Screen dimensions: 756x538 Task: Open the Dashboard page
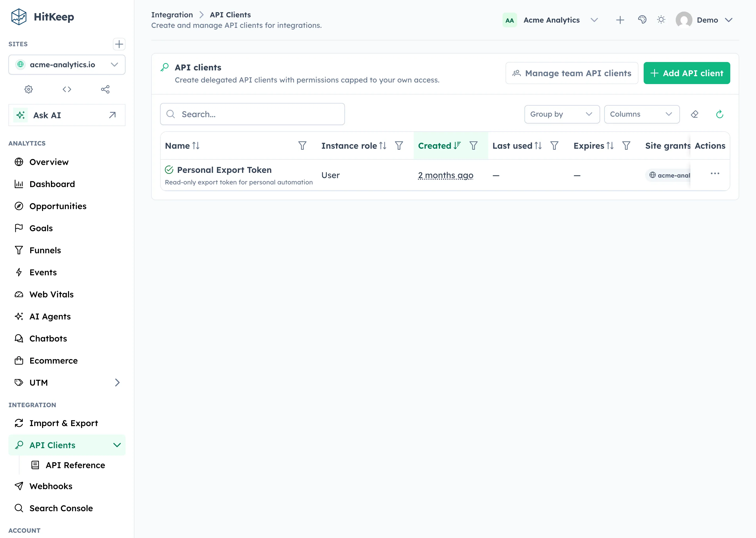pos(67,184)
